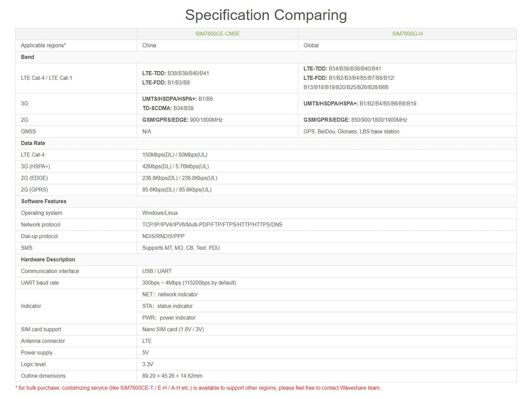
Task: Select the GNSS row label
Action: coord(28,131)
